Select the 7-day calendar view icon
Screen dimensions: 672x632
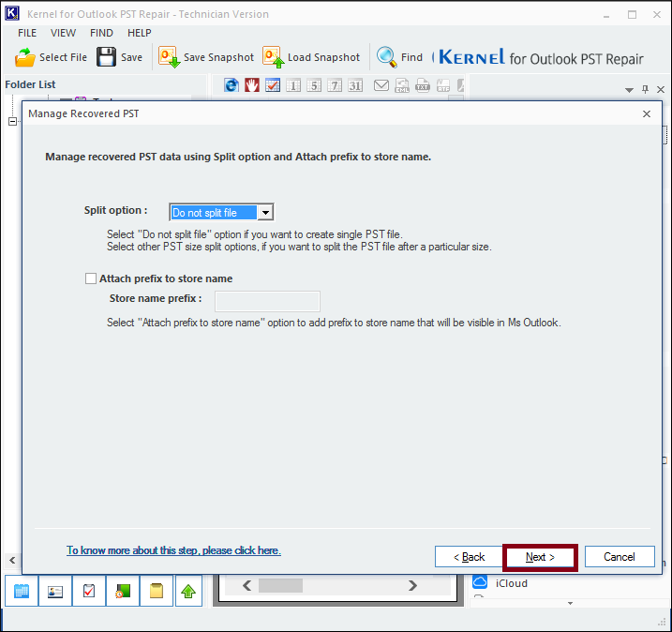335,85
